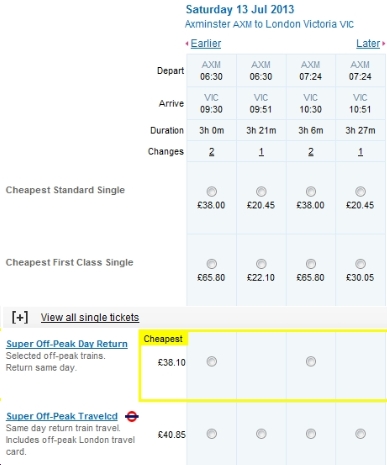387x465 pixels.
Task: Select £30.05 first class single fare
Action: [x=360, y=264]
